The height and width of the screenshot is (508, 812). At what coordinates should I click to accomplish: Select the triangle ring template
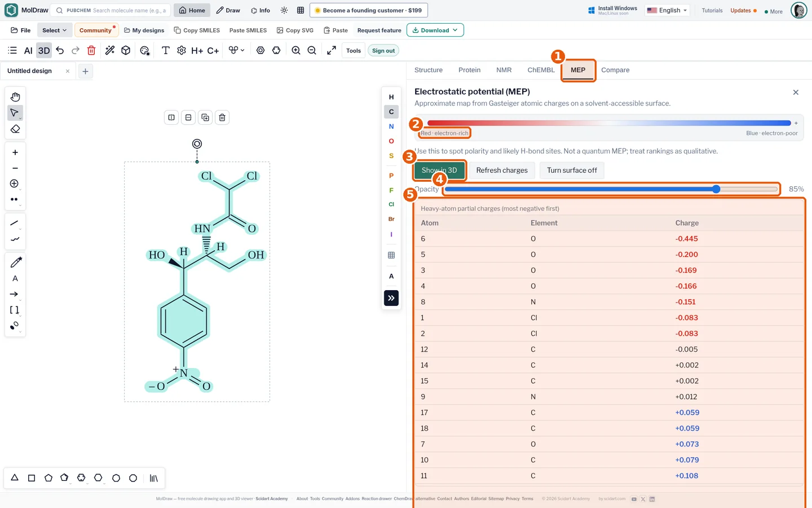15,478
